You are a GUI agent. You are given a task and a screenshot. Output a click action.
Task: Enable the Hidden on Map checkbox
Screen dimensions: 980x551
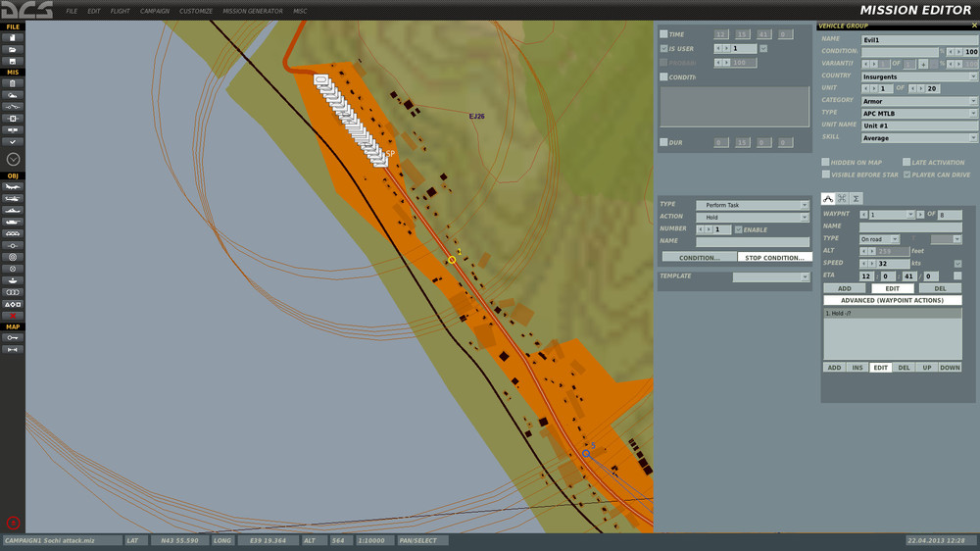coord(825,163)
